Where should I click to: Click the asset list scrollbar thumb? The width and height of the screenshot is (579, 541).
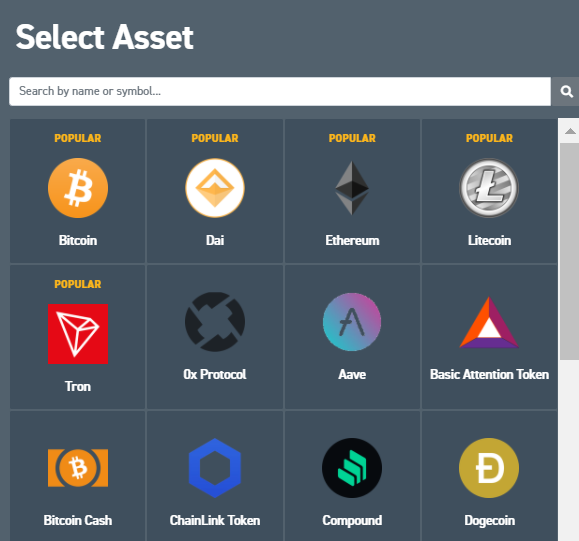click(x=569, y=251)
